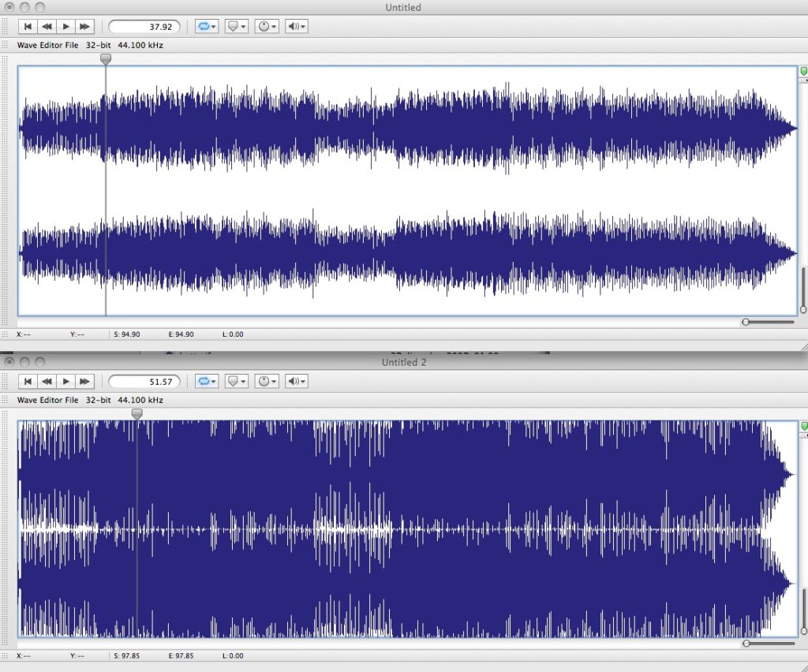Viewport: 808px width, 672px height.
Task: Click 'Wave Editor File' label in Untitled window
Action: click(48, 45)
